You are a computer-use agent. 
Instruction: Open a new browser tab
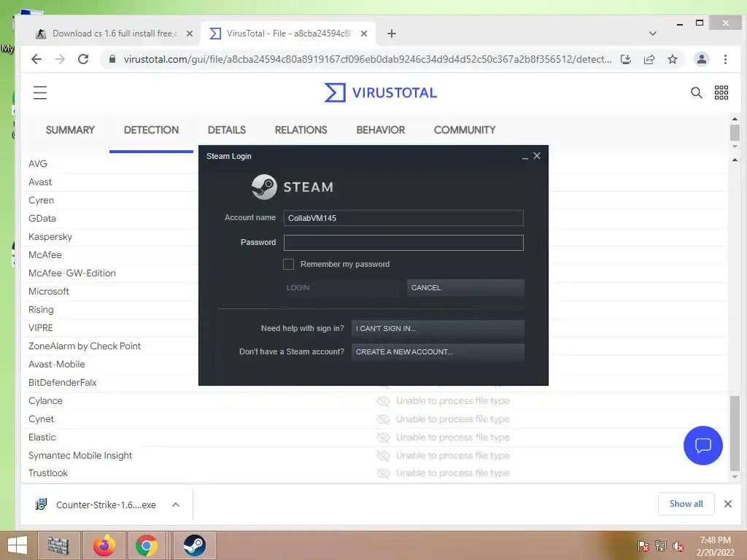[x=392, y=34]
